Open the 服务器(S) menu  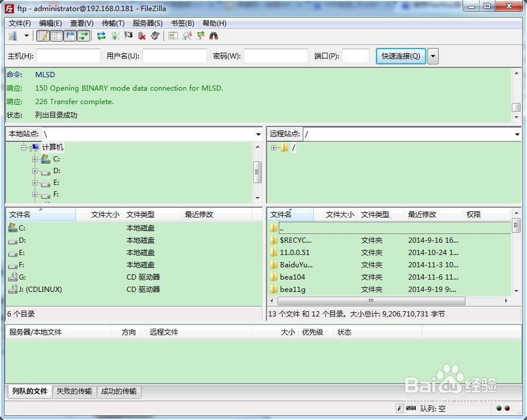[x=146, y=23]
